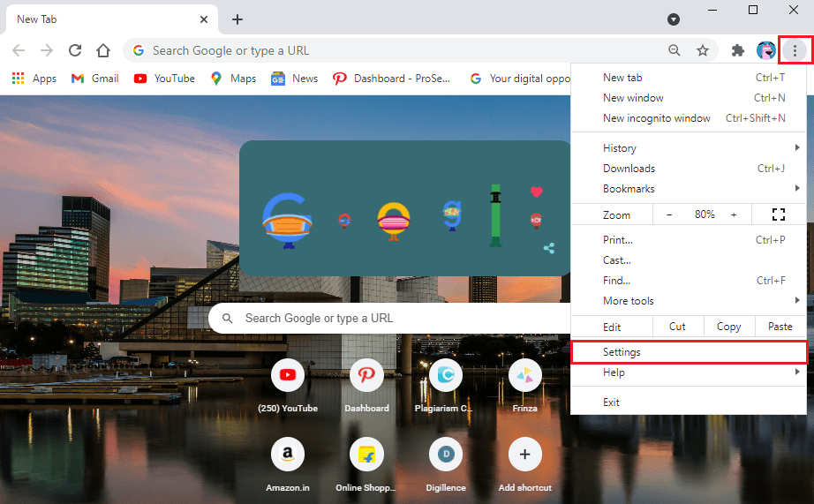
Task: Increase zoom with the plus button
Action: tap(734, 214)
